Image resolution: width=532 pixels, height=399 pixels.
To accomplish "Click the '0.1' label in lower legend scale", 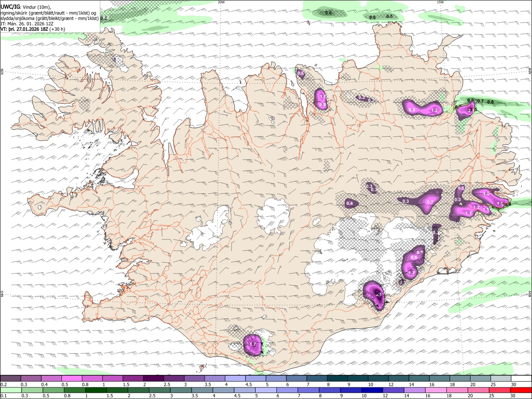I will pyautogui.click(x=4, y=396).
